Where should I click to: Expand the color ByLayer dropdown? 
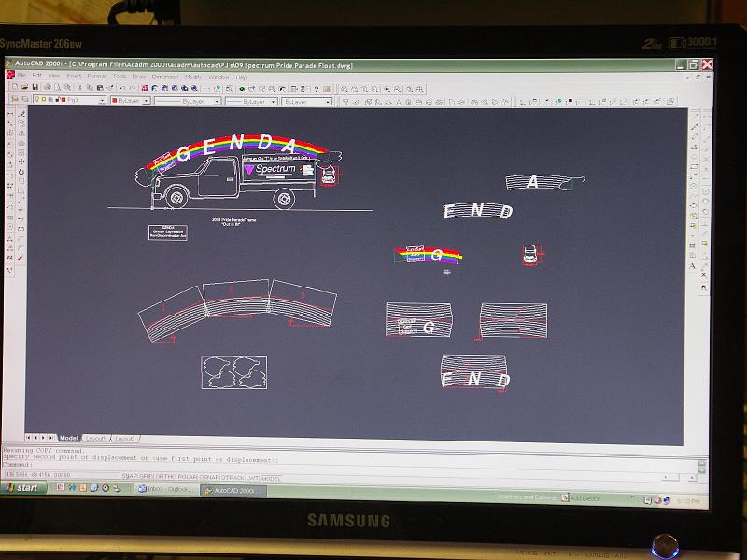[x=146, y=101]
